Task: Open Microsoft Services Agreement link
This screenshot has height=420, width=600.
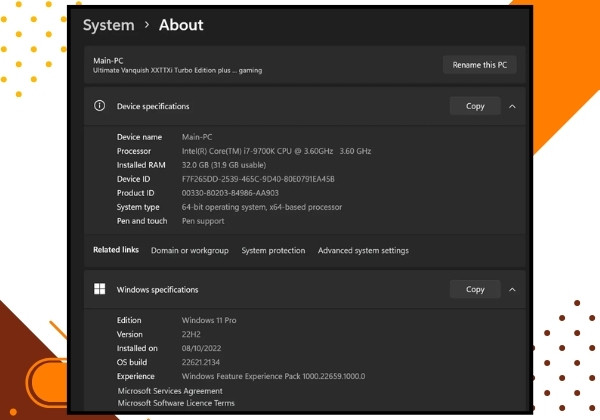Action: click(170, 391)
